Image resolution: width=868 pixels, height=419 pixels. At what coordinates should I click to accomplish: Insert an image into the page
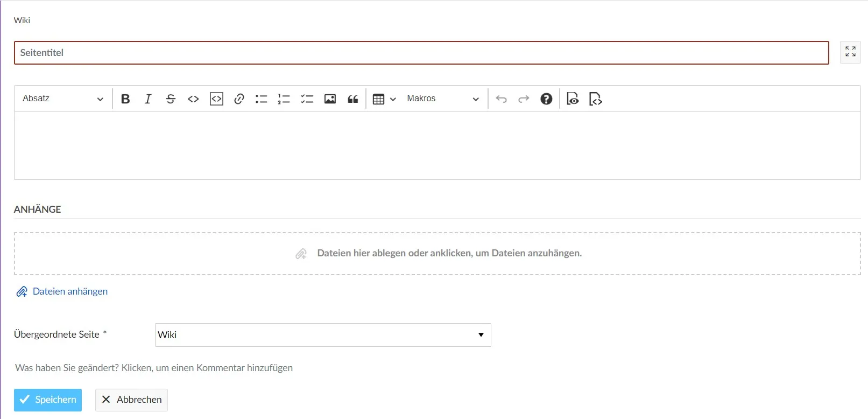pyautogui.click(x=330, y=99)
